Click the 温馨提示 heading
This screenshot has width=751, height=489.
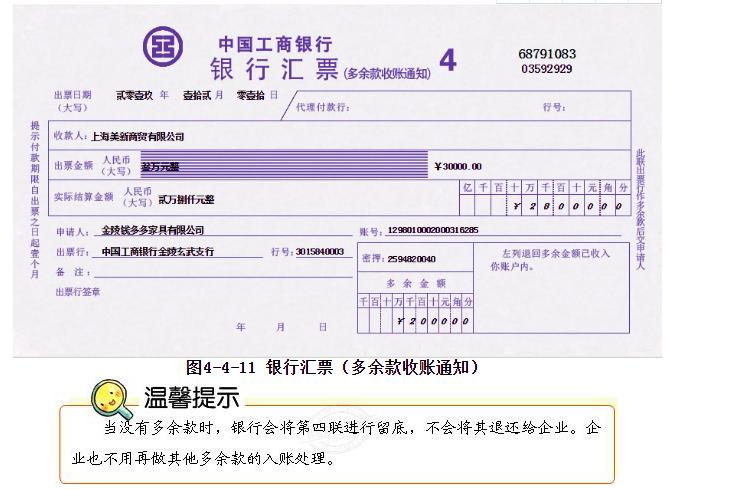coord(192,398)
